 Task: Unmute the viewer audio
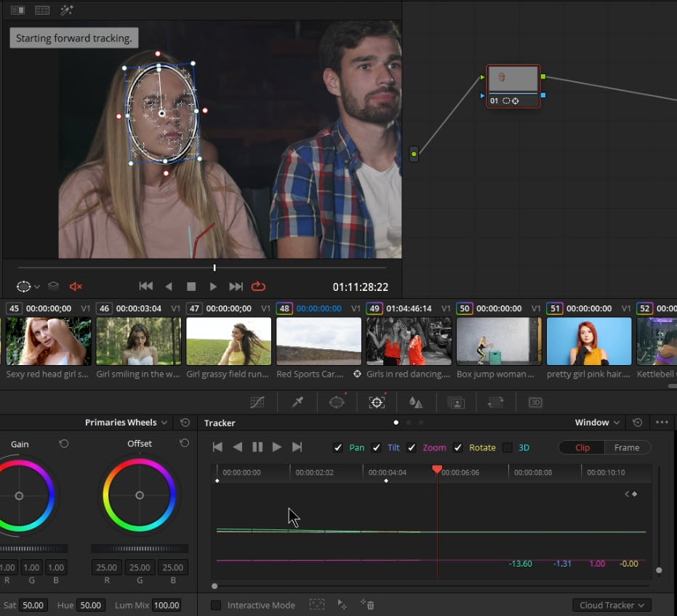[76, 287]
